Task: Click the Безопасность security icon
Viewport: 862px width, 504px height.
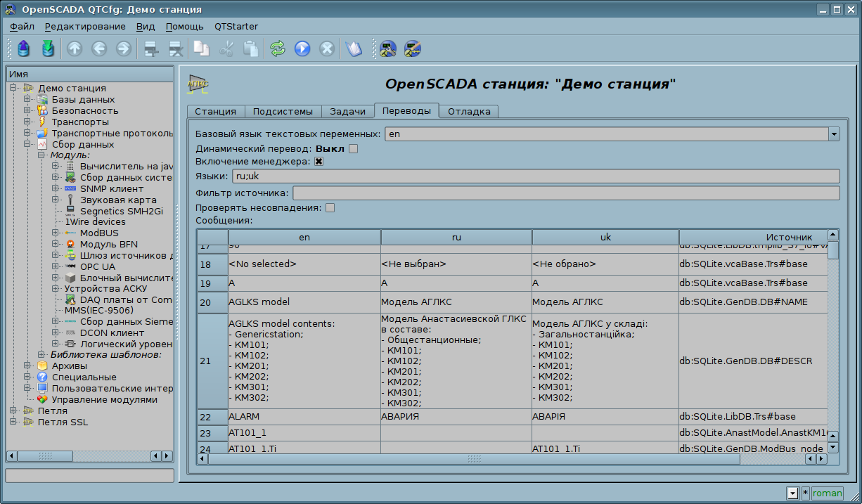Action: 42,110
